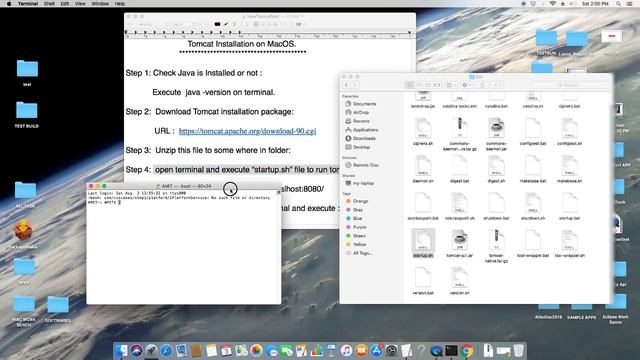Switch Finder to list view
Viewport: 640px width, 360px height.
[x=419, y=85]
